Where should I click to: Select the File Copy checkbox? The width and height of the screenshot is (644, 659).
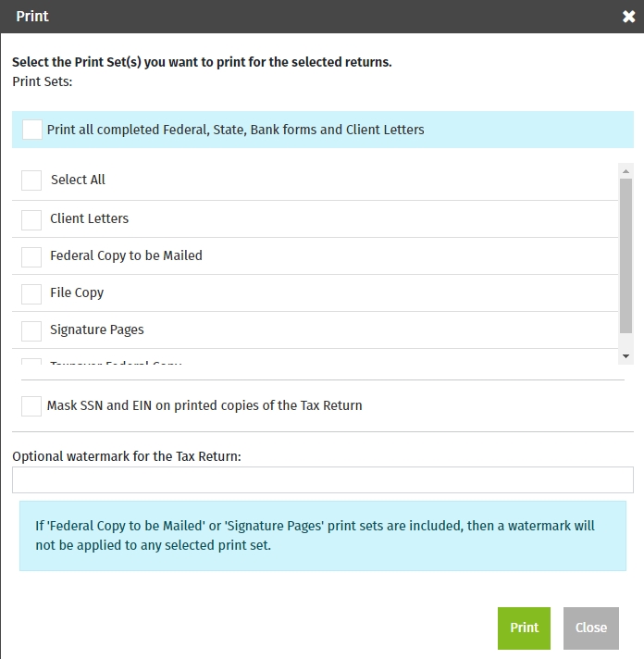tap(31, 293)
